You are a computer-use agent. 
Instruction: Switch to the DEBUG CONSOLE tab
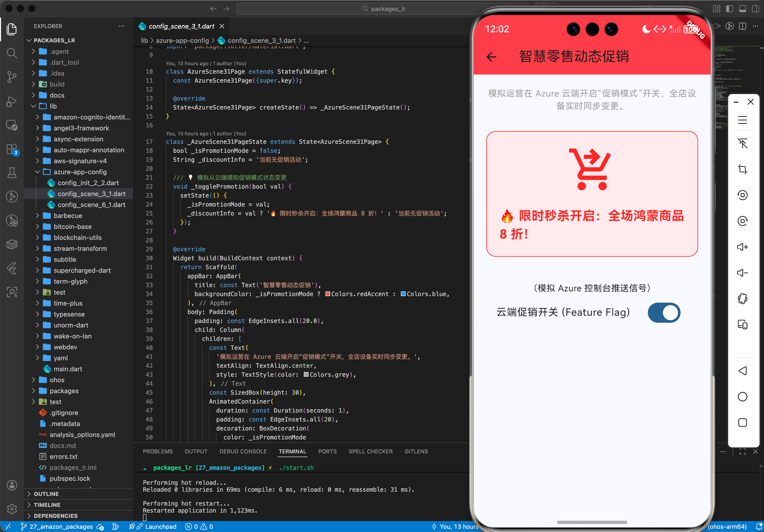(243, 451)
